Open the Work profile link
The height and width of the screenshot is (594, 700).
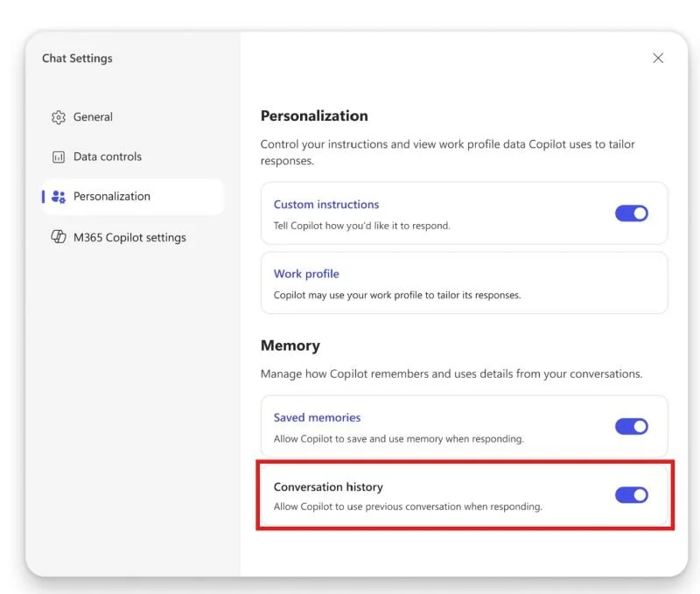coord(306,274)
